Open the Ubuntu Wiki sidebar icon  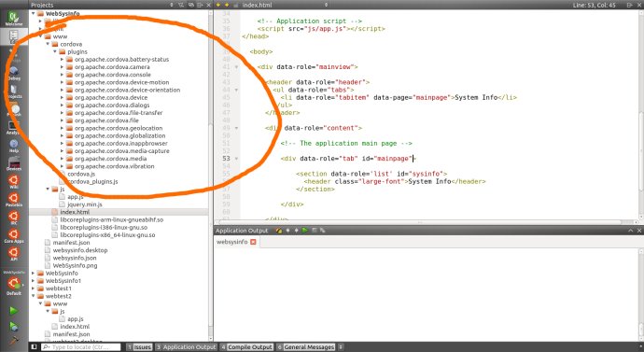(x=14, y=181)
